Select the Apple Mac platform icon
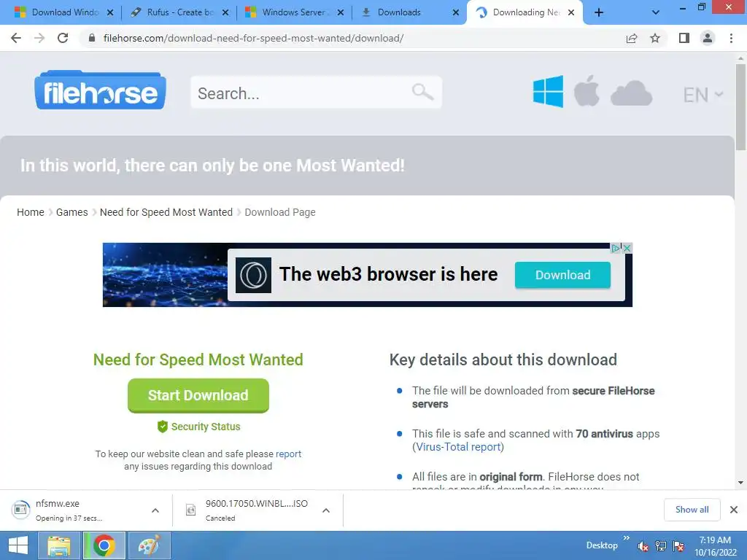The height and width of the screenshot is (560, 747). (x=587, y=90)
